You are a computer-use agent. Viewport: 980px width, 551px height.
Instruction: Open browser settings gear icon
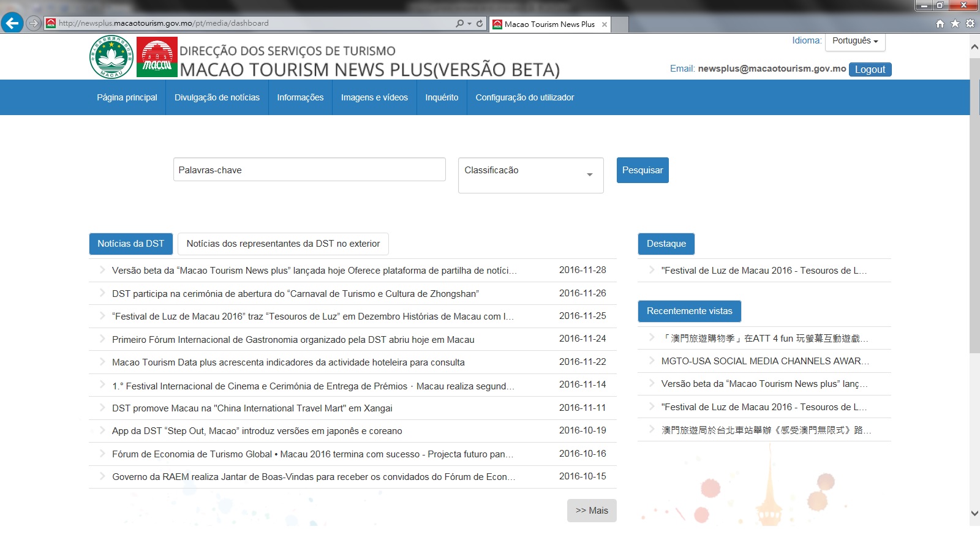point(970,24)
